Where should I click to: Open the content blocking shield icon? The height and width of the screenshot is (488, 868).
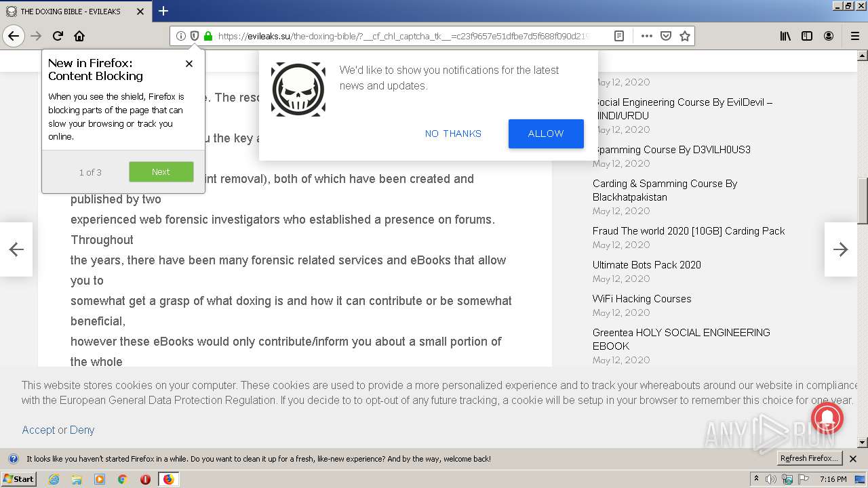point(195,36)
